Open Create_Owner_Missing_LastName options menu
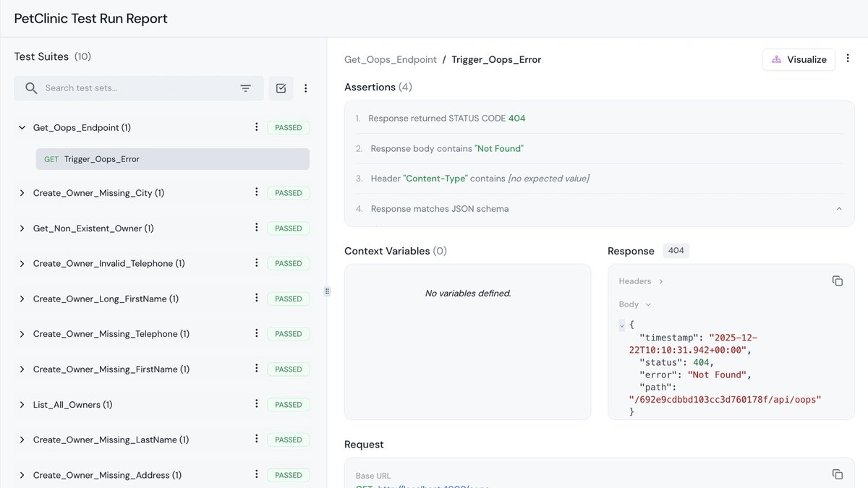Viewport: 868px width, 488px height. 256,440
